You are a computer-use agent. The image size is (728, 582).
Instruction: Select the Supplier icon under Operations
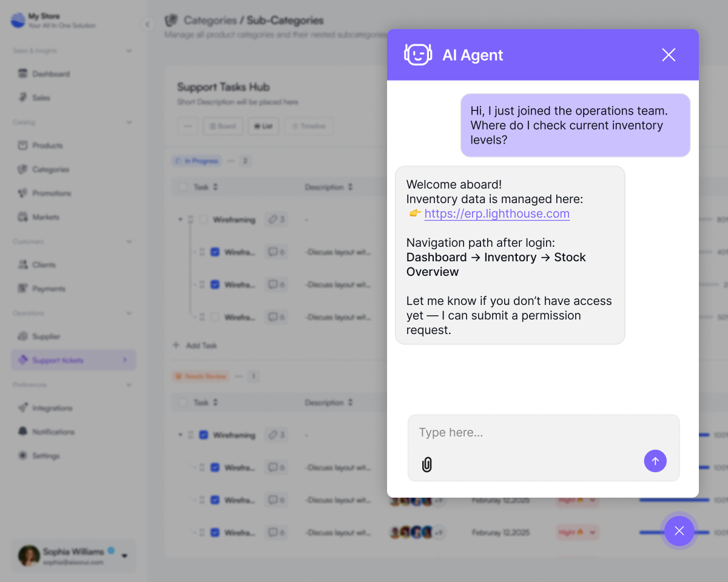(23, 336)
